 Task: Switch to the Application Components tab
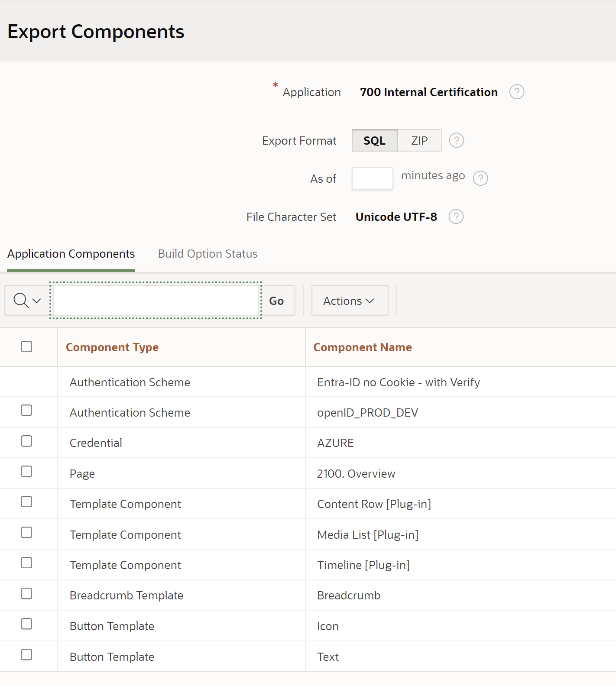click(71, 254)
